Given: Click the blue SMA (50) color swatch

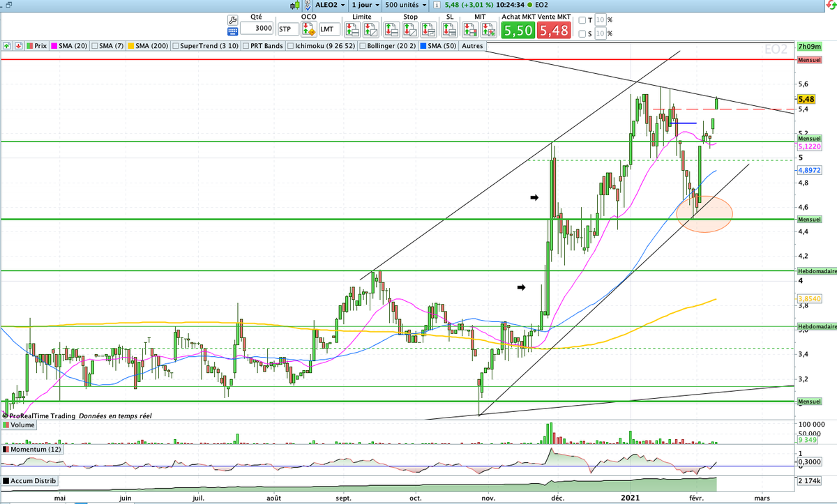Looking at the screenshot, I should coord(422,46).
